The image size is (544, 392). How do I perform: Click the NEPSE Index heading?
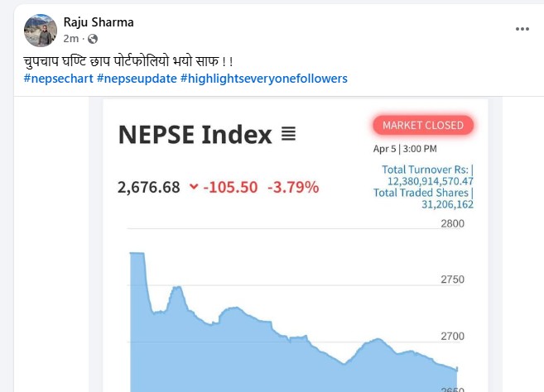pos(195,134)
